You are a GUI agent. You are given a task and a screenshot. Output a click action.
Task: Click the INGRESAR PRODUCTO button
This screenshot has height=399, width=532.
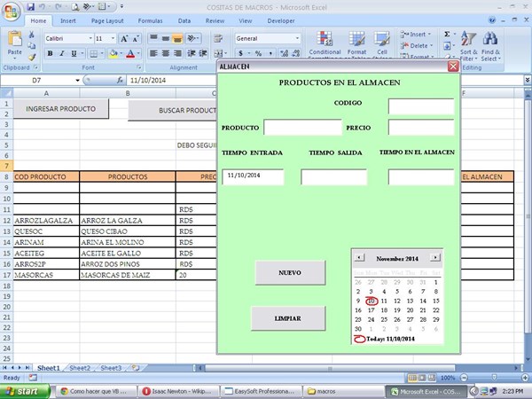pos(60,109)
